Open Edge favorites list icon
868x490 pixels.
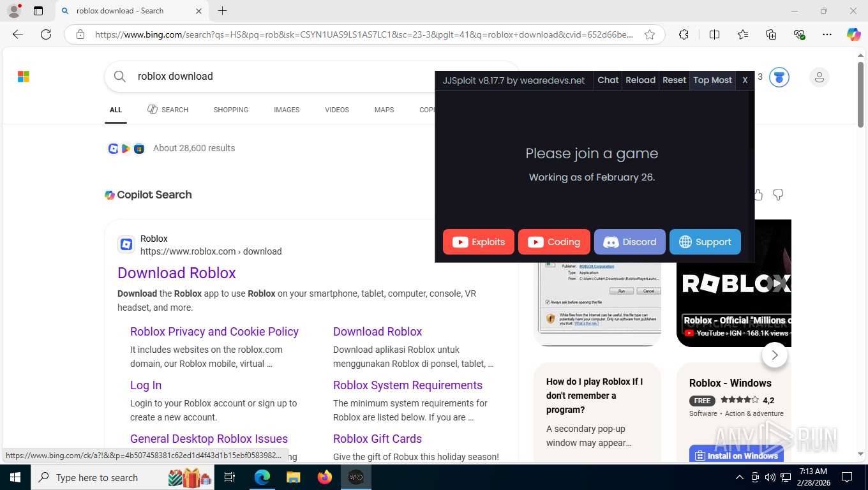(x=743, y=34)
